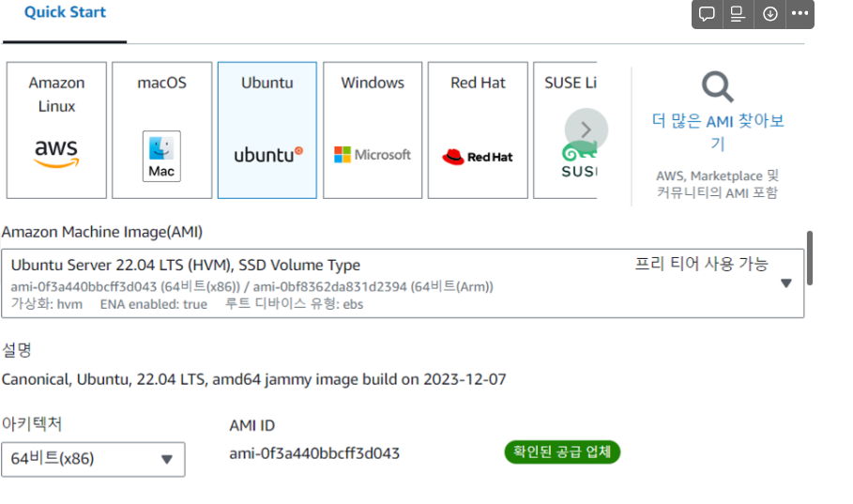The image size is (853, 504).
Task: Open the three-dot more options menu
Action: point(800,13)
